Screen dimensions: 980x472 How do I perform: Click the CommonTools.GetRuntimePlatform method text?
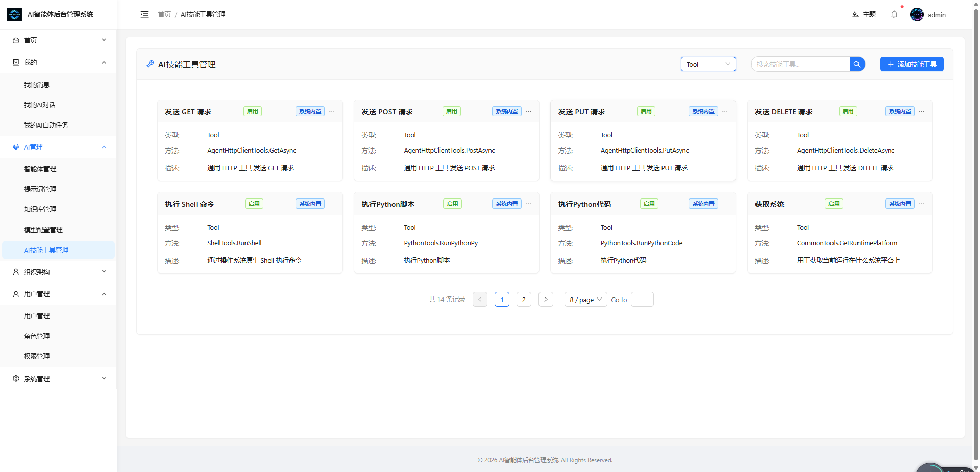point(847,243)
